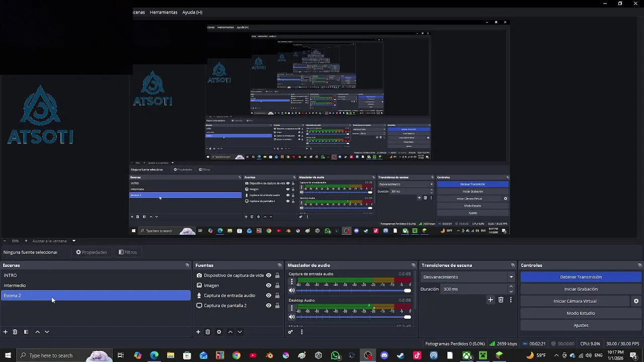
Task: Open Captura de entrada audio options dots
Action: pos(292,282)
